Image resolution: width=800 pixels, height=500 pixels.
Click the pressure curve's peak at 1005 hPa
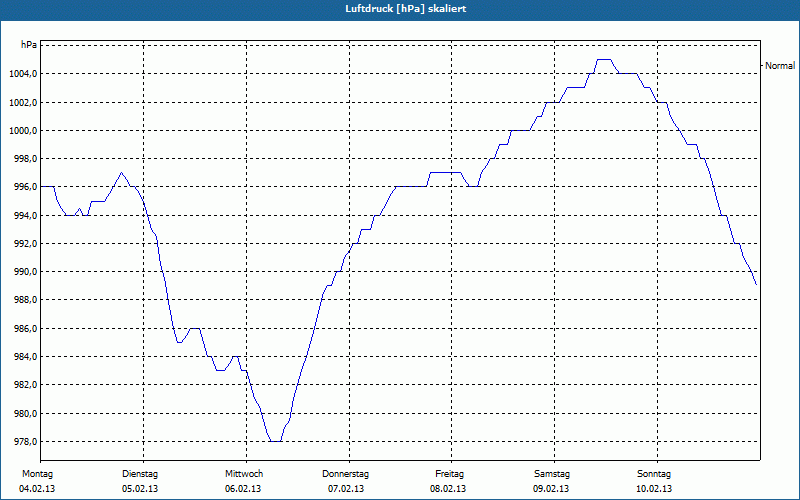604,59
